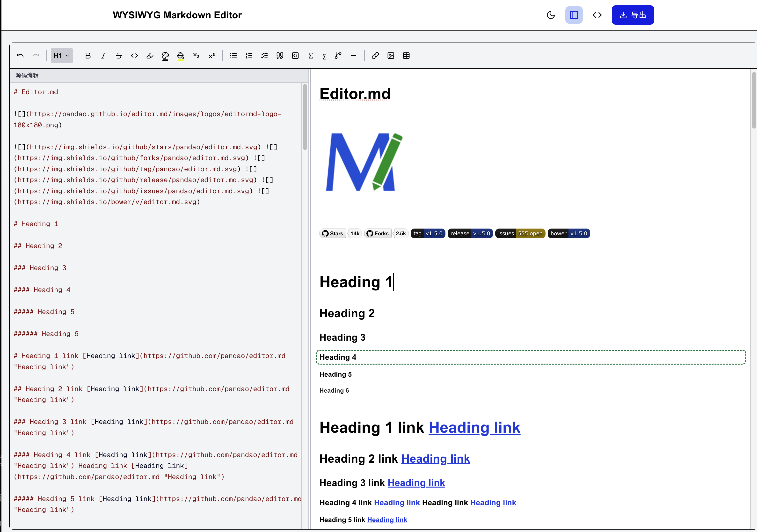
Task: Open the Heading 5 link hyperlink in preview
Action: [387, 520]
